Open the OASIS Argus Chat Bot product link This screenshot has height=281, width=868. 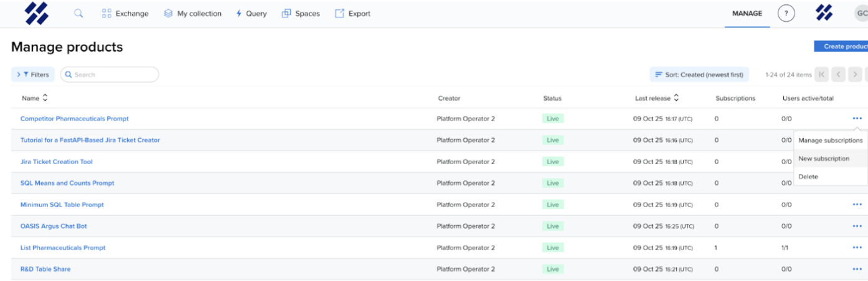54,226
